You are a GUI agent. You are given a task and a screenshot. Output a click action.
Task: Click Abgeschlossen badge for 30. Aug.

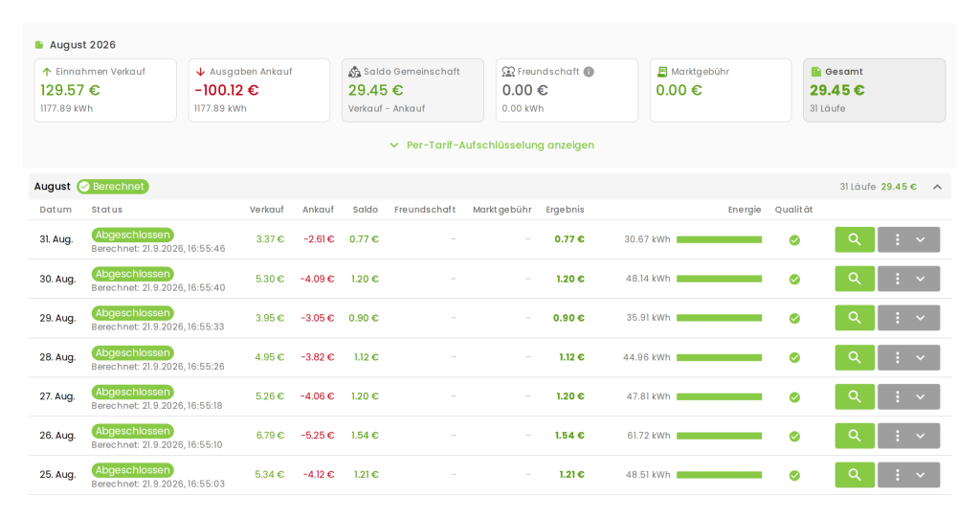tap(132, 274)
